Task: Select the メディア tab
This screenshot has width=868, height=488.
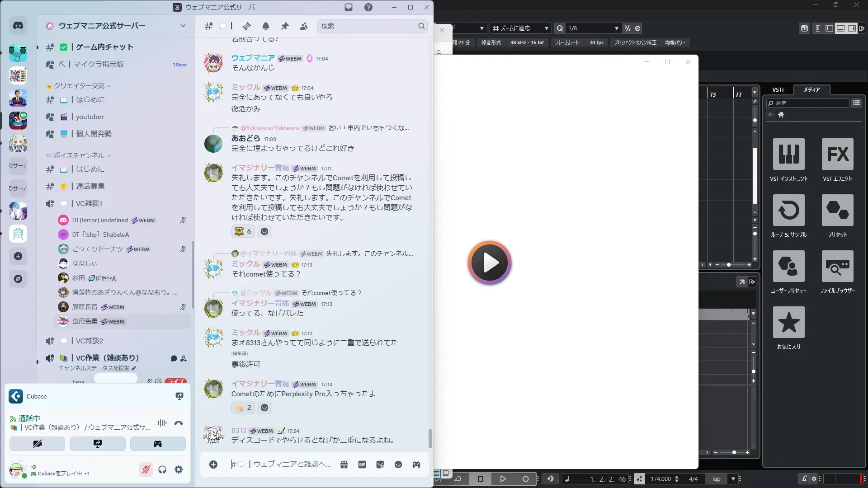Action: tap(811, 89)
